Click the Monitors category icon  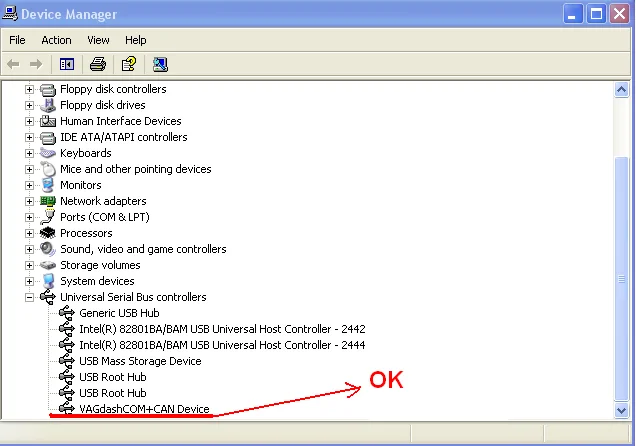pyautogui.click(x=48, y=185)
